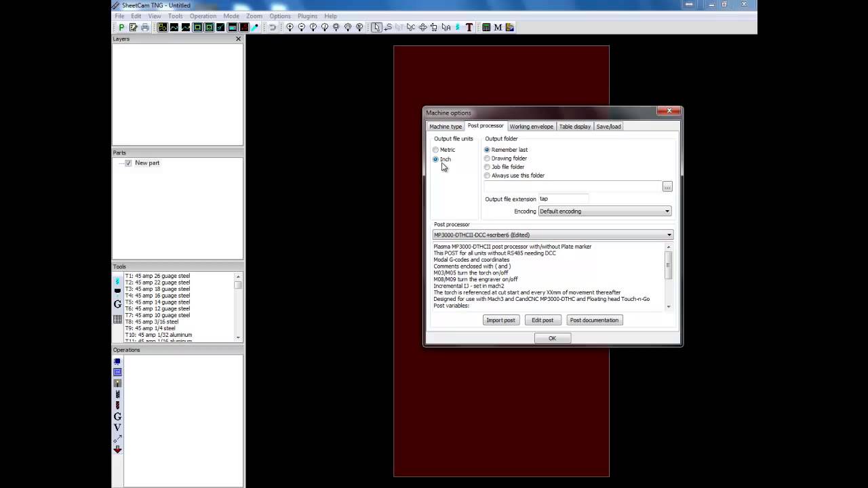This screenshot has height=488, width=868.
Task: Select the arrow pointer edit tool
Action: (x=376, y=27)
